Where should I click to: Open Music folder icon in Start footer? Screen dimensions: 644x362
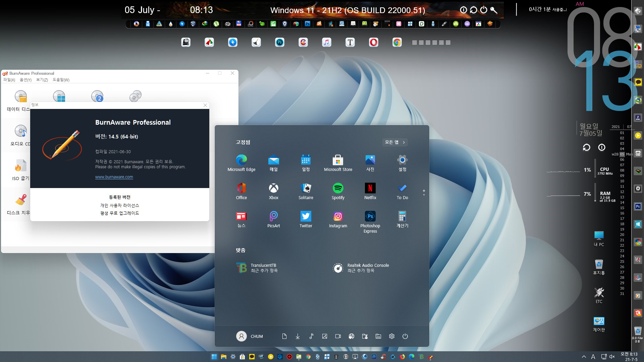pos(311,336)
